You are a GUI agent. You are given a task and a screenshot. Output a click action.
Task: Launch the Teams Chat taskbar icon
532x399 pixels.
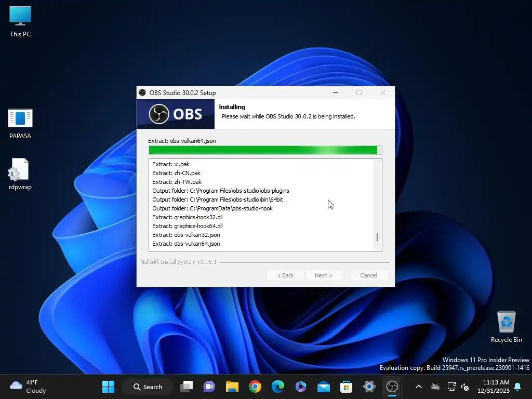[x=209, y=387]
